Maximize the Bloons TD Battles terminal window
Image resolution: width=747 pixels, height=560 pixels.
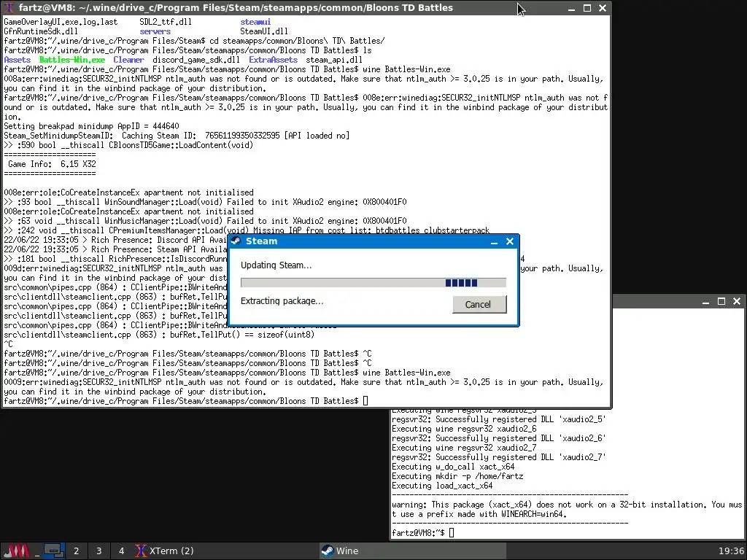pos(587,8)
